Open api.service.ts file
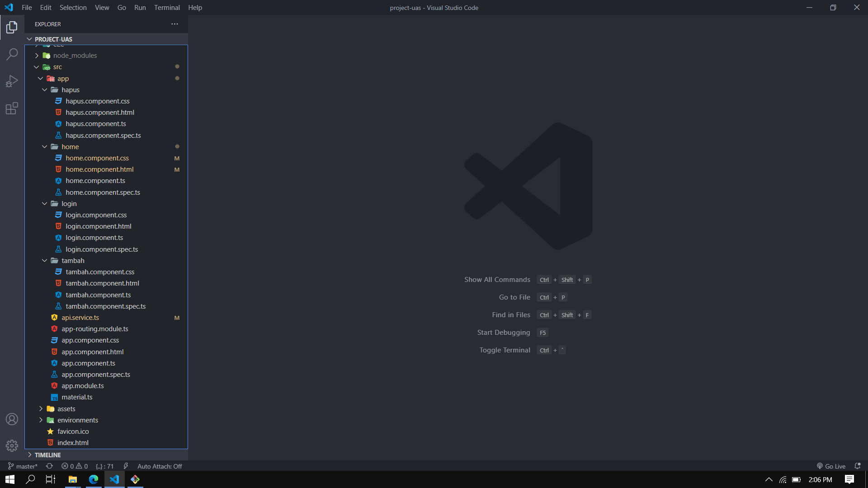868x488 pixels. point(80,317)
